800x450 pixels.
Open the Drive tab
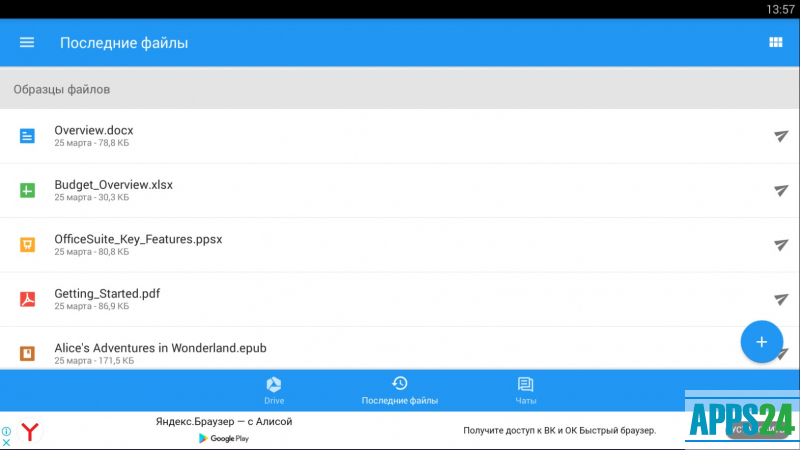click(x=274, y=390)
